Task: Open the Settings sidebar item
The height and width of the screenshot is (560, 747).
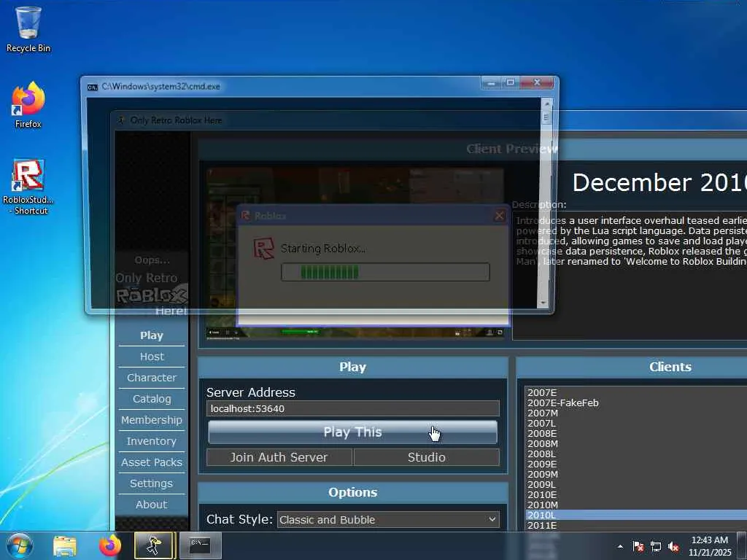Action: click(x=152, y=483)
